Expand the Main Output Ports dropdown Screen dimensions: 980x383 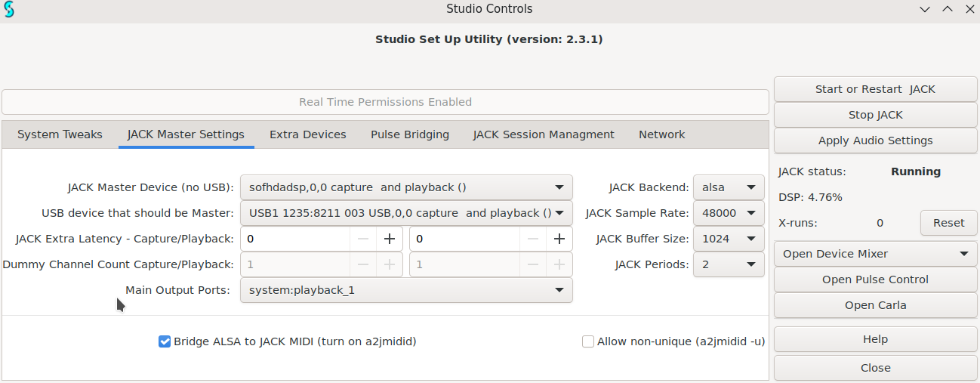pyautogui.click(x=406, y=290)
